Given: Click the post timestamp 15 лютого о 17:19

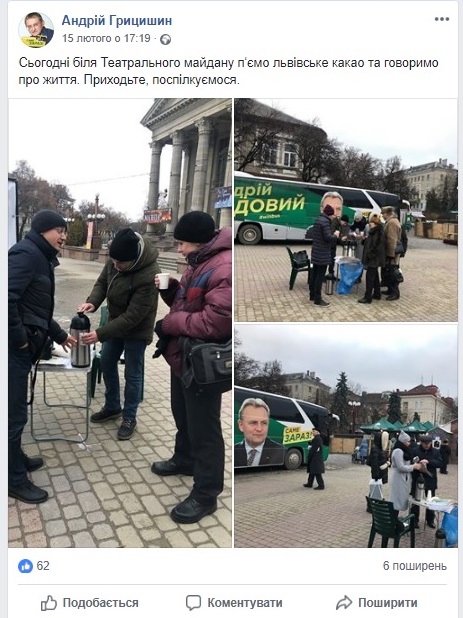Looking at the screenshot, I should tap(106, 38).
